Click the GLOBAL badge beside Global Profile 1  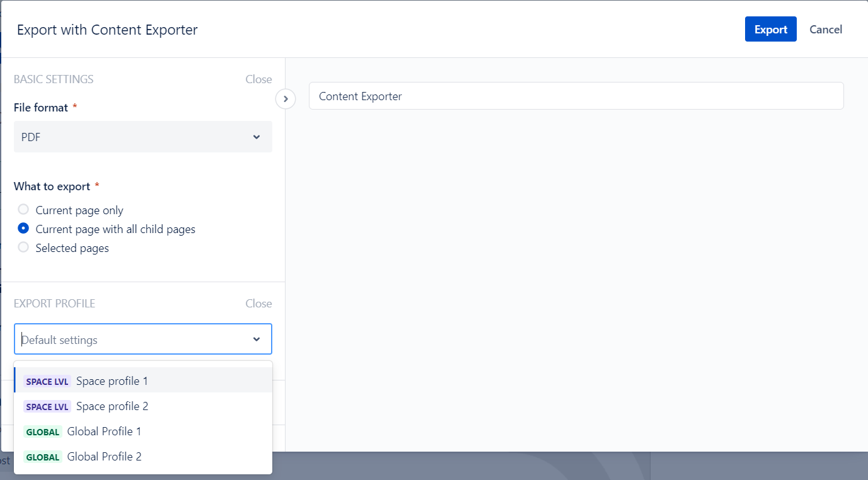(43, 432)
